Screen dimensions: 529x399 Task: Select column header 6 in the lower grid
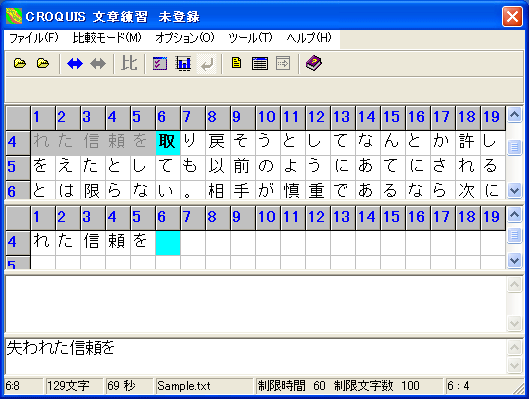click(x=168, y=218)
